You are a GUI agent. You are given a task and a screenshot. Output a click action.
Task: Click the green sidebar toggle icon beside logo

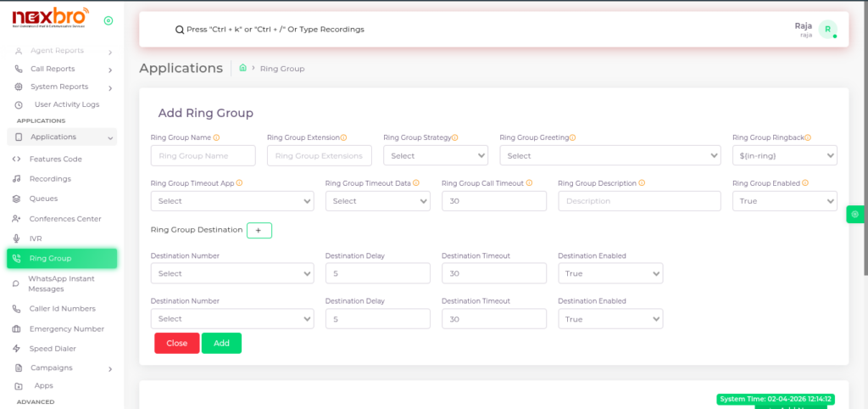pos(108,20)
